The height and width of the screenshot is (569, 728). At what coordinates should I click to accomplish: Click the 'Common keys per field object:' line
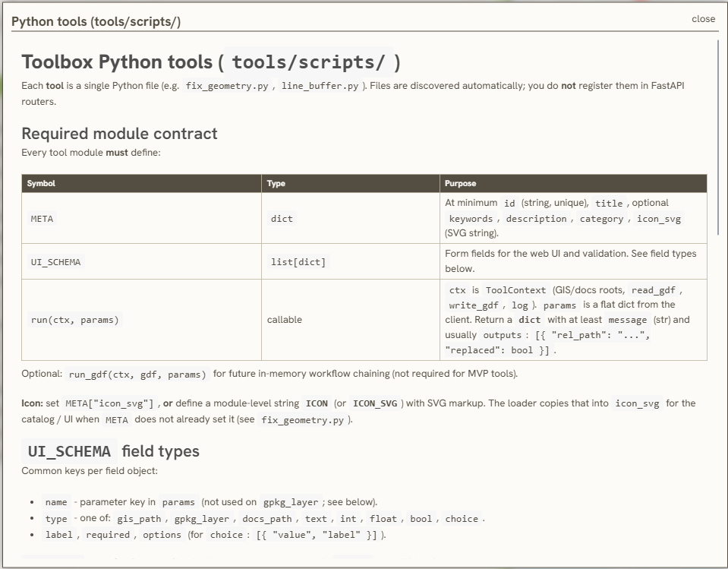click(90, 471)
